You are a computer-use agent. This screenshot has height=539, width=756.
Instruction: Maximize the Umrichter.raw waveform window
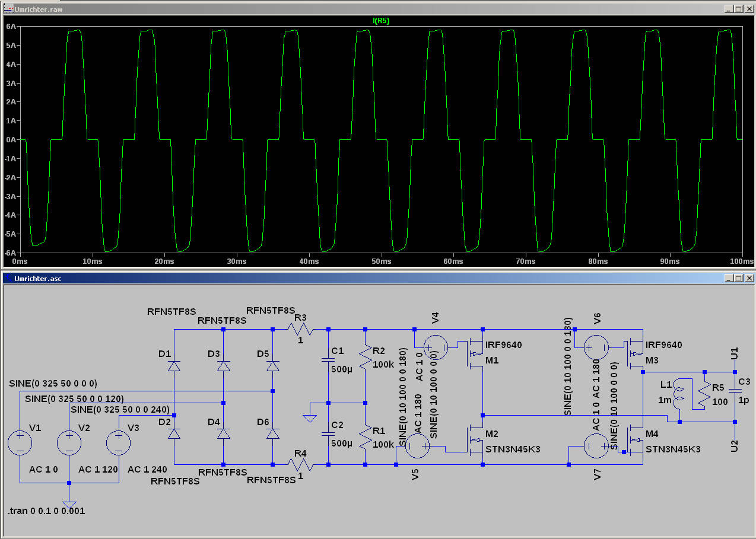[x=738, y=9]
